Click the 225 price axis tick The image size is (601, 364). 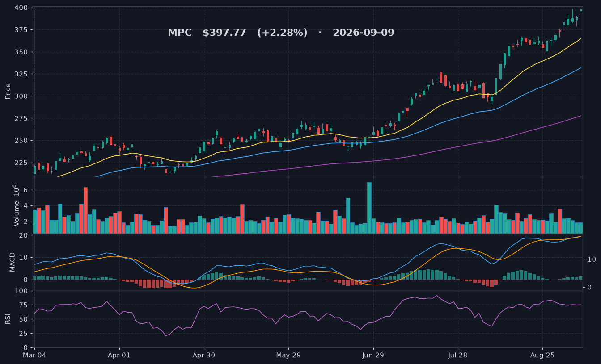click(21, 163)
